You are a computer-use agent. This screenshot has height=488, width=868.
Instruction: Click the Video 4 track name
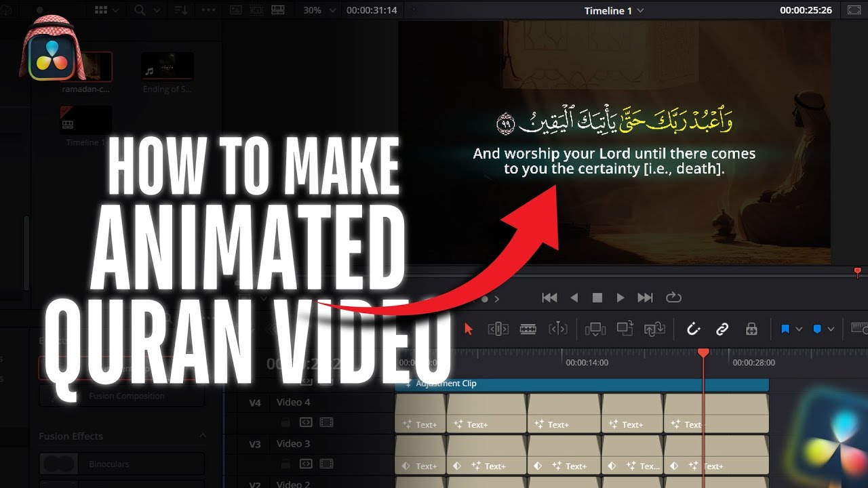[293, 402]
